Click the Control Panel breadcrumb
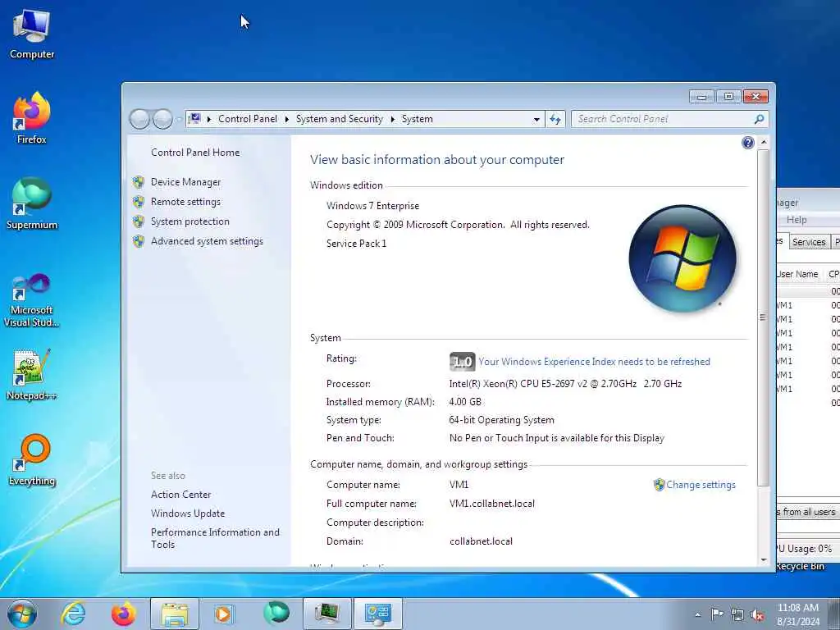 coord(248,119)
